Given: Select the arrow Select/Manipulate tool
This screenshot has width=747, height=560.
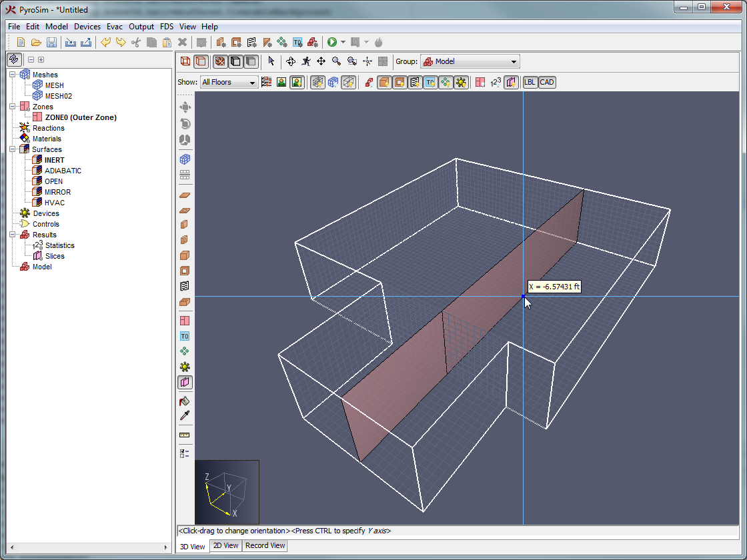Looking at the screenshot, I should tap(271, 61).
